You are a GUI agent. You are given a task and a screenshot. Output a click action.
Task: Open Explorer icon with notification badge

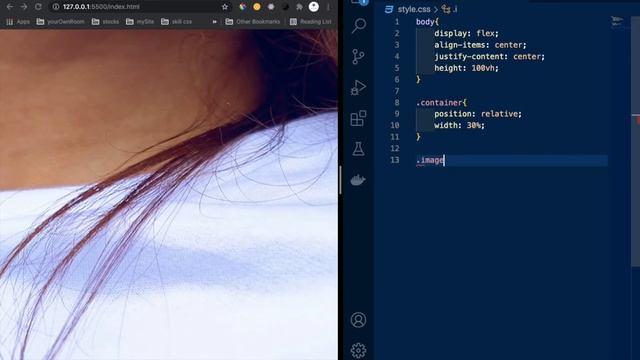[359, 2]
